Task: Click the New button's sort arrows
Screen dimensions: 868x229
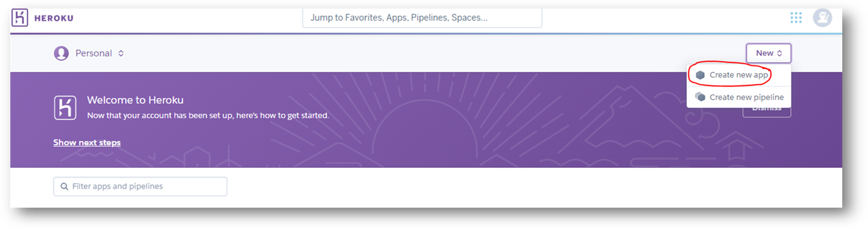Action: (780, 53)
